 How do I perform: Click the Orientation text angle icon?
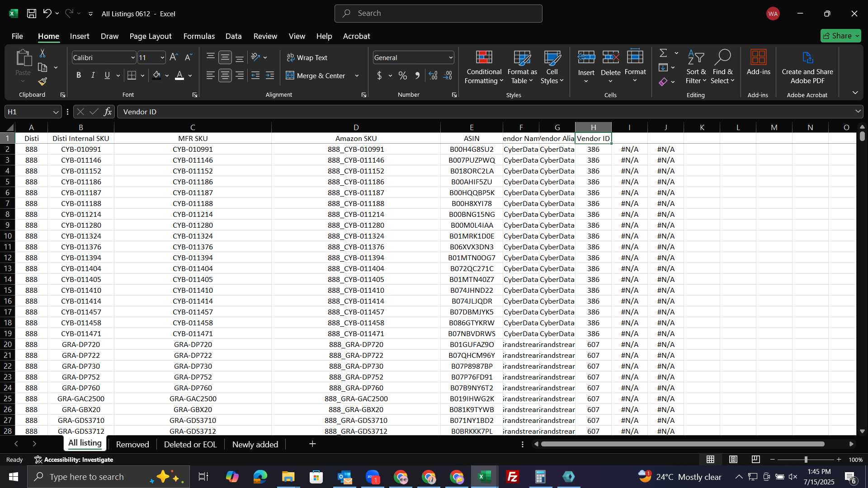pos(255,57)
